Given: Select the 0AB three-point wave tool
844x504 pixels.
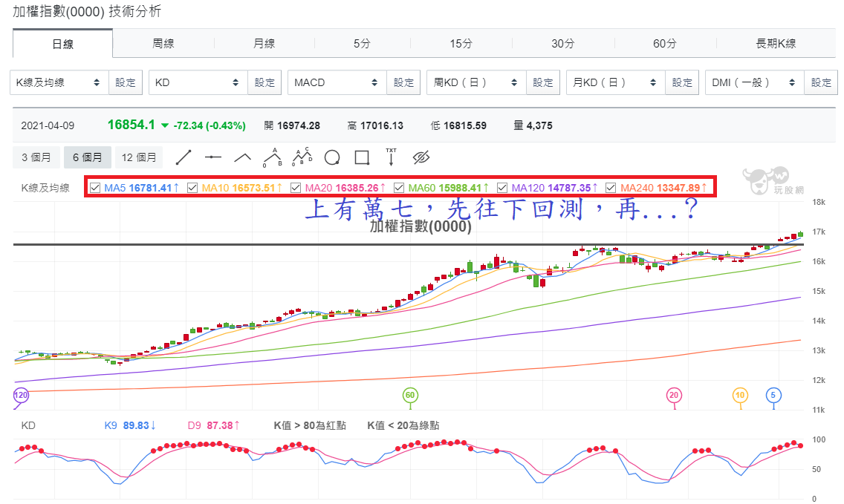Looking at the screenshot, I should point(273,157).
